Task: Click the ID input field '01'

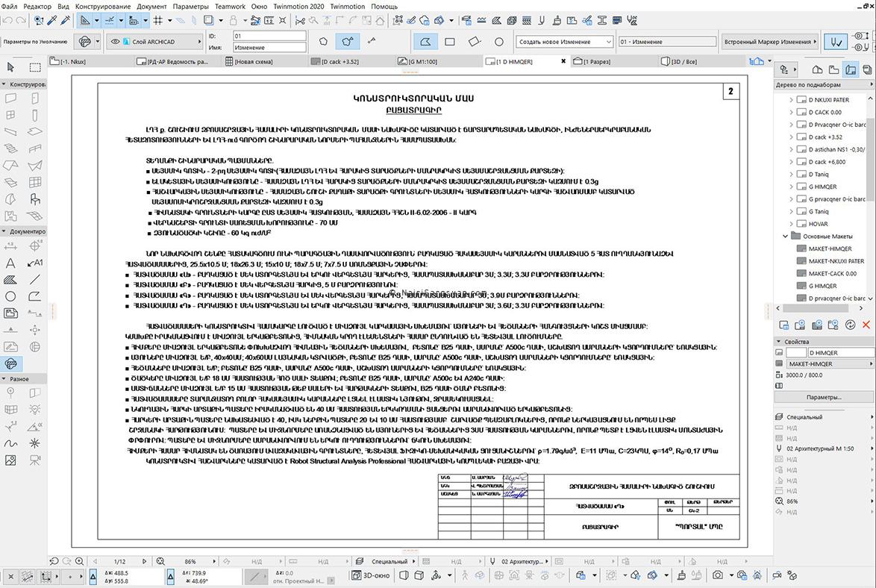Action: (x=269, y=36)
